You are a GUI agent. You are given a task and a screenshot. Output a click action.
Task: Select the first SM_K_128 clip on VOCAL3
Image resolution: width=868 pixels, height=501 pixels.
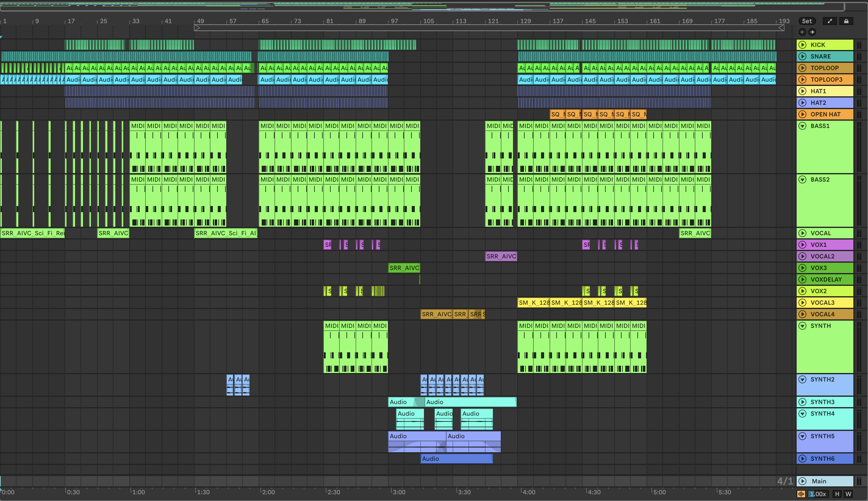(534, 303)
